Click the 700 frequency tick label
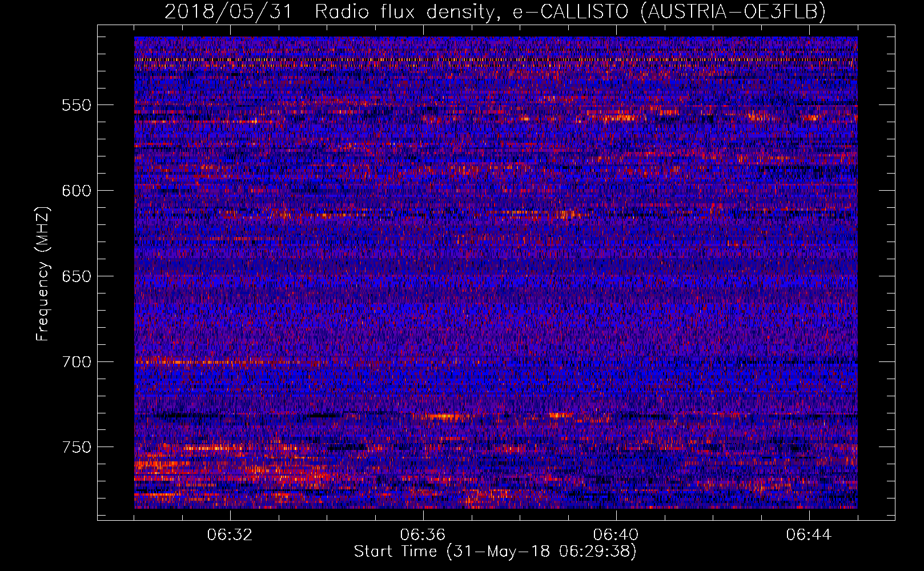924x571 pixels. [x=77, y=362]
